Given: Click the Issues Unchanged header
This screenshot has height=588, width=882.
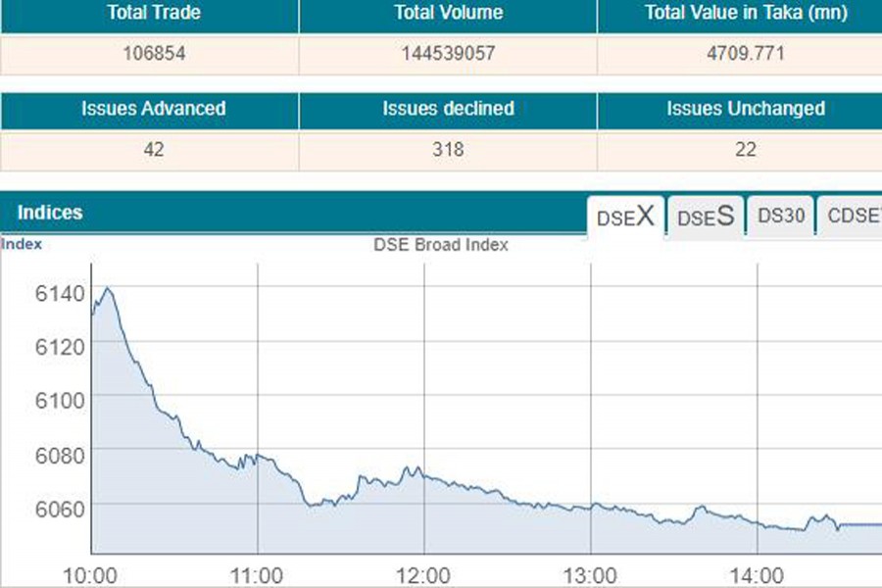Looking at the screenshot, I should pos(747,109).
